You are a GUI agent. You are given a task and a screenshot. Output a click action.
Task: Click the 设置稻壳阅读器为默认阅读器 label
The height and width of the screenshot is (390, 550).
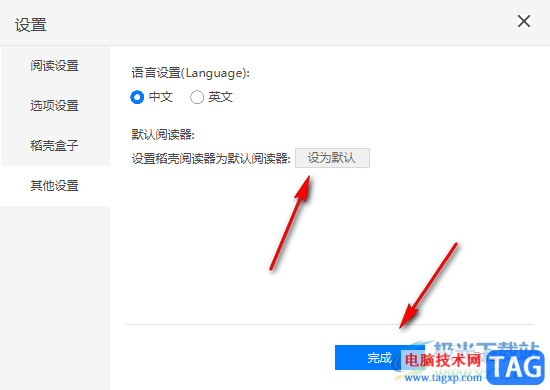[x=211, y=159]
